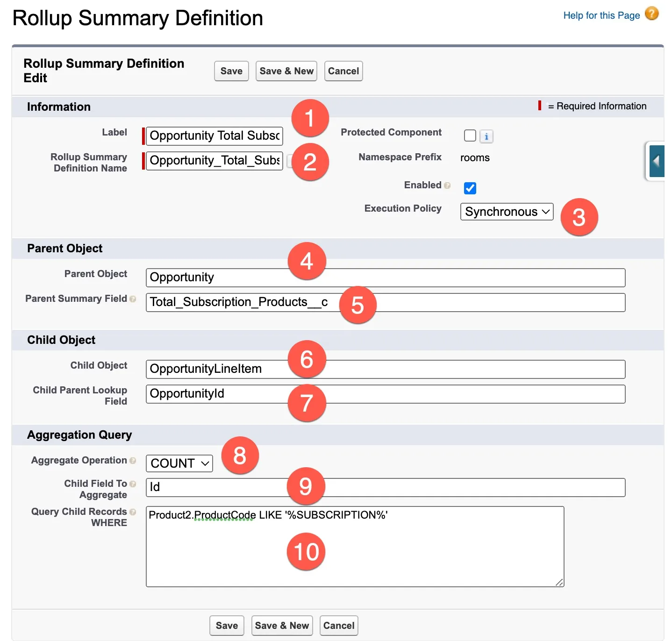Click the namespace prefix value 'rooms'
Viewport: 672px width, 641px height.
pos(475,158)
